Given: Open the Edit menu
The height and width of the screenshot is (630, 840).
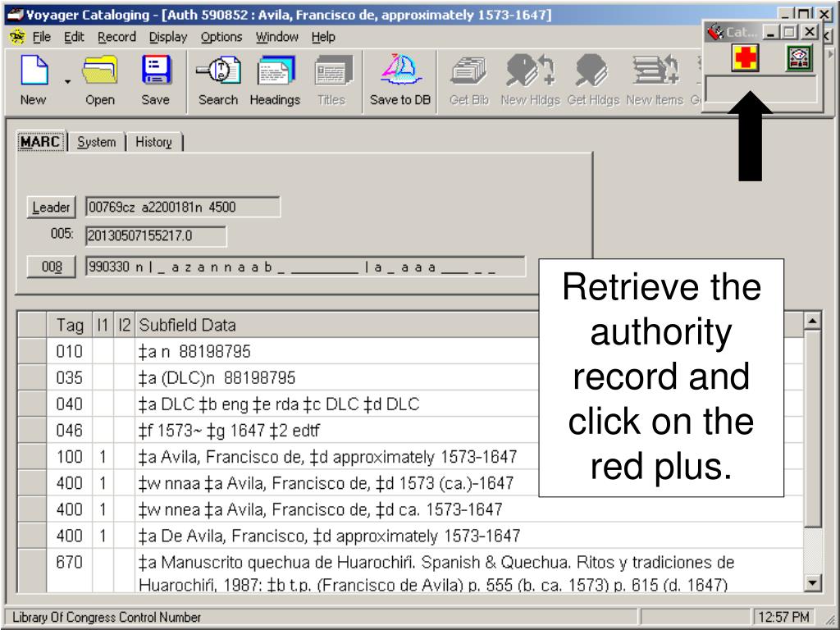Looking at the screenshot, I should pos(74,37).
